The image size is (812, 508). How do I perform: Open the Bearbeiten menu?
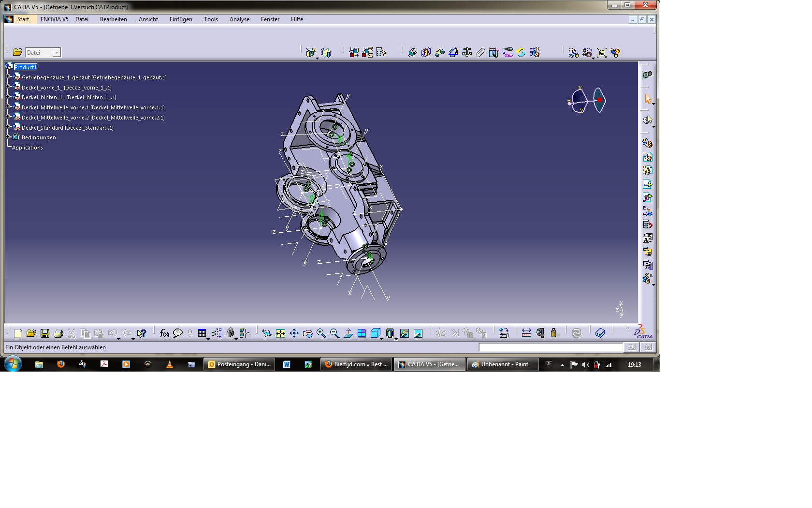click(114, 19)
